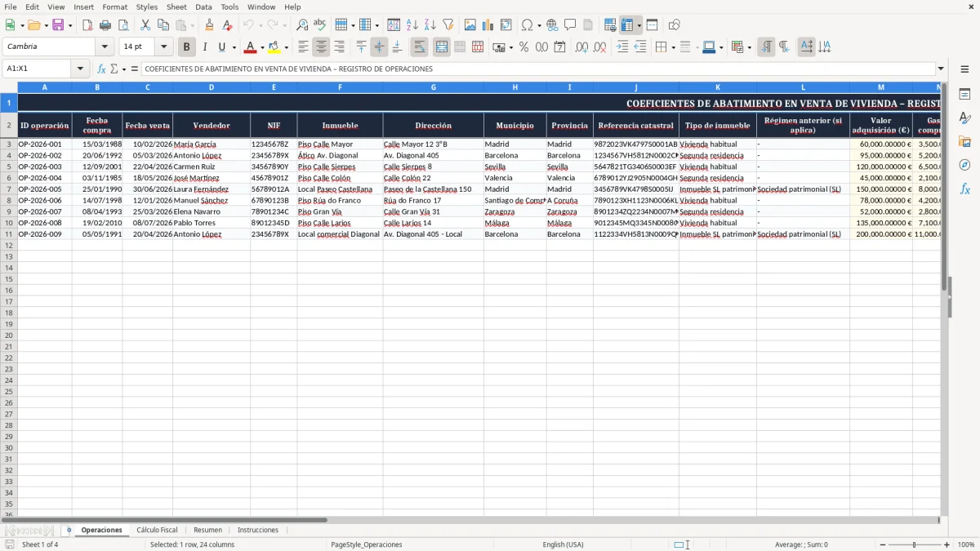The image size is (980, 551).
Task: Open the Function Wizard icon
Action: click(102, 69)
